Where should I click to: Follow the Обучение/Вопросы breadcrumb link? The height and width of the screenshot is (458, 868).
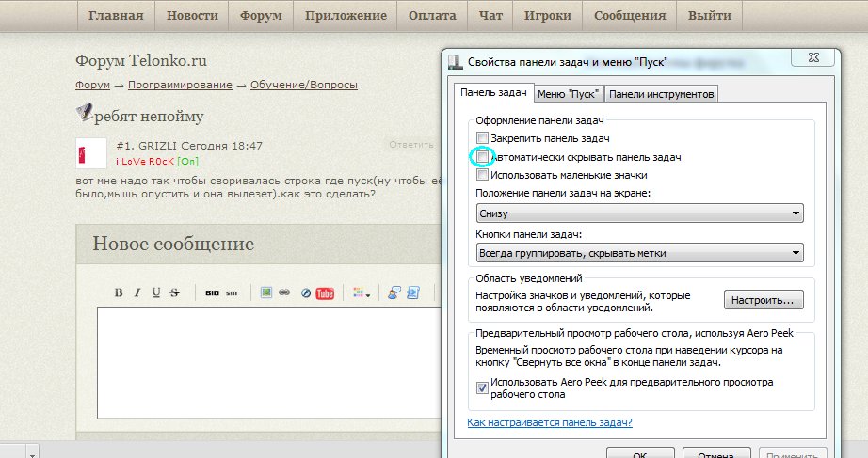pos(304,85)
